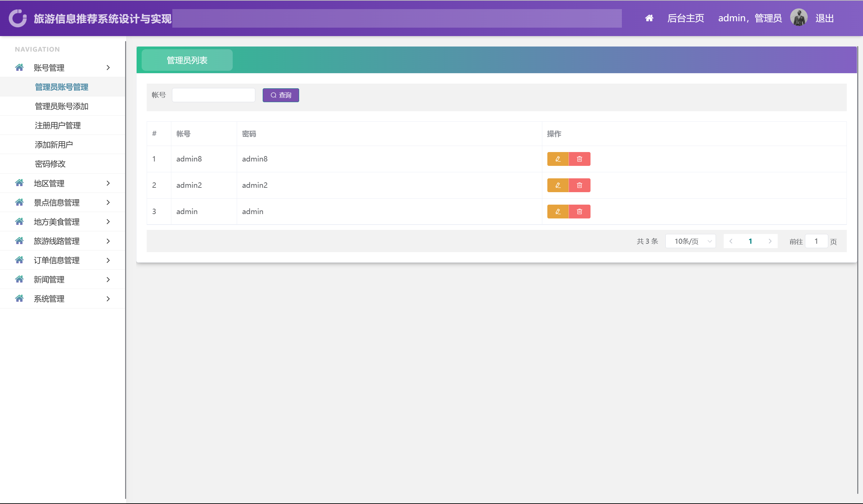Expand the 旅游线路管理 chevron

pos(108,241)
